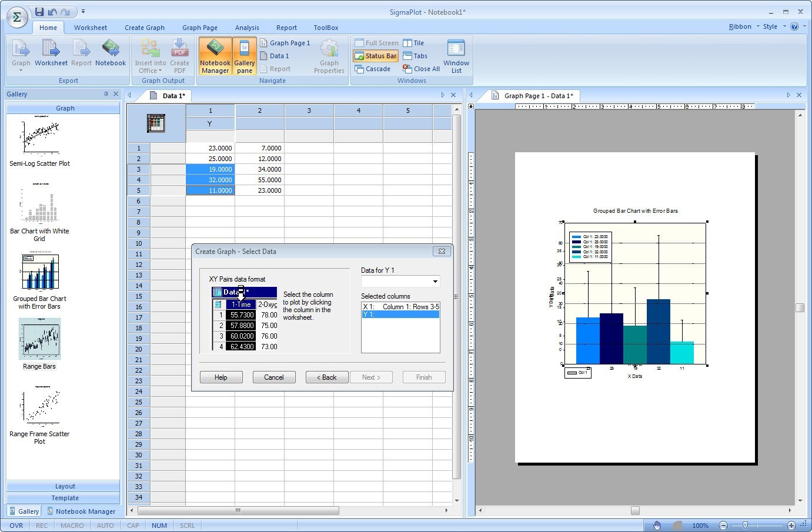Image resolution: width=812 pixels, height=532 pixels.
Task: Click the zoom out minus button
Action: pyautogui.click(x=723, y=525)
